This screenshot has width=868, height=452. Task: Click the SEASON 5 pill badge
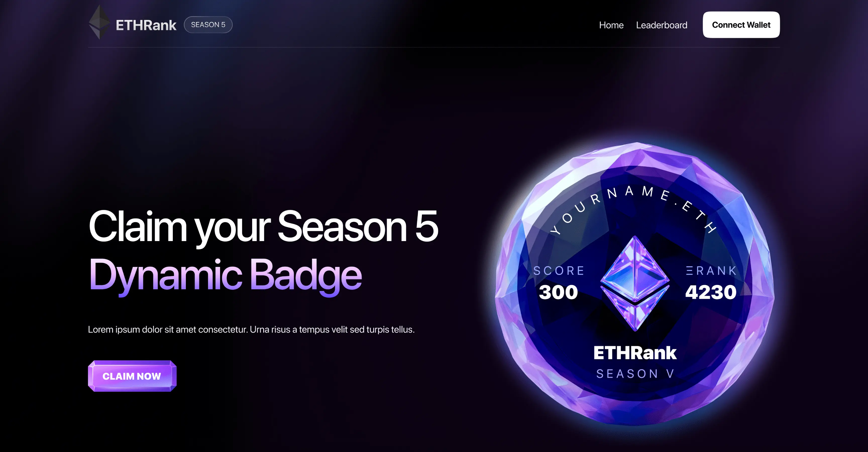click(x=208, y=25)
